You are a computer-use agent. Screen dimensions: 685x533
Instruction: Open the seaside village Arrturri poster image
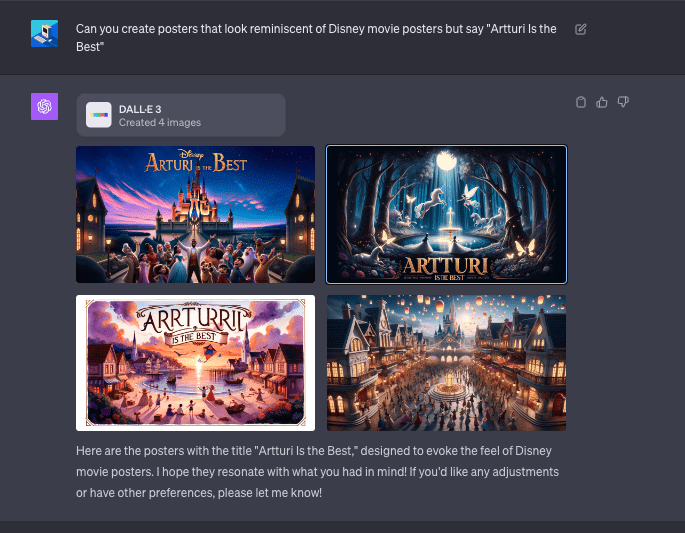[195, 363]
